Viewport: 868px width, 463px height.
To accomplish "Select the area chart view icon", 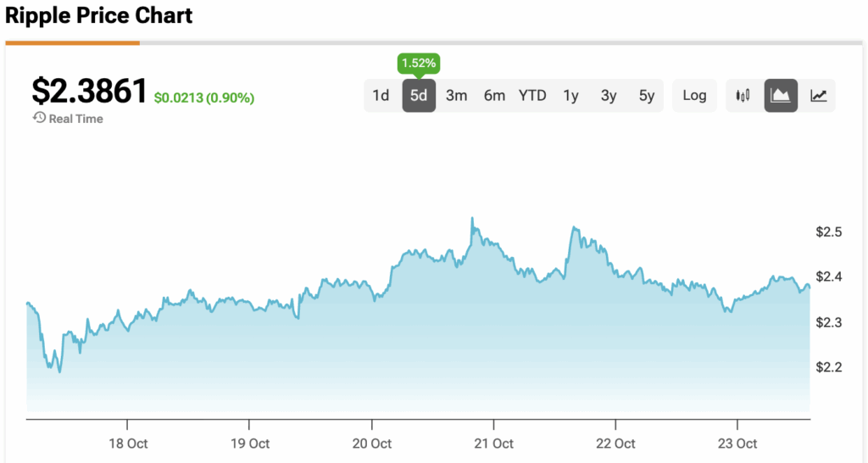I will click(x=781, y=96).
